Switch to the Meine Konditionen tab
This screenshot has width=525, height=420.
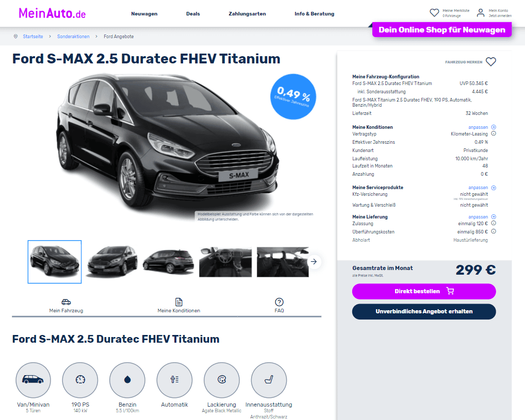coord(179,306)
